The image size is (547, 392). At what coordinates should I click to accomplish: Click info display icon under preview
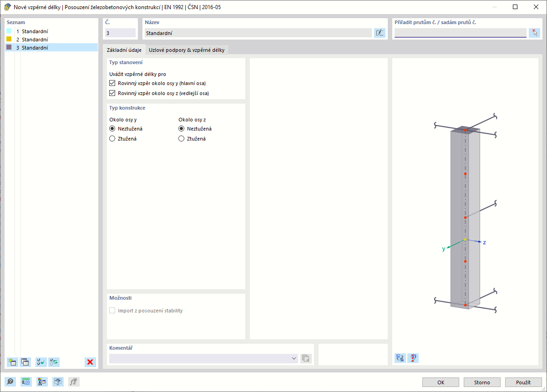pos(413,358)
